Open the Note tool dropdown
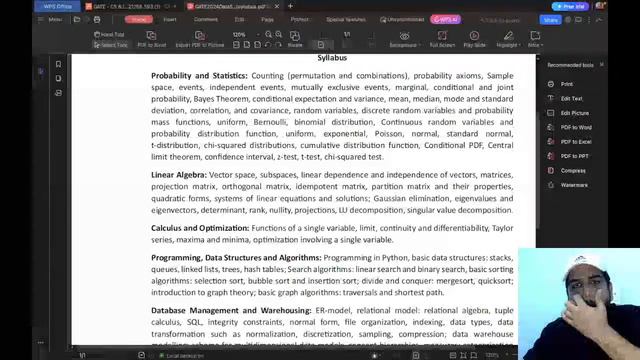 pyautogui.click(x=535, y=40)
